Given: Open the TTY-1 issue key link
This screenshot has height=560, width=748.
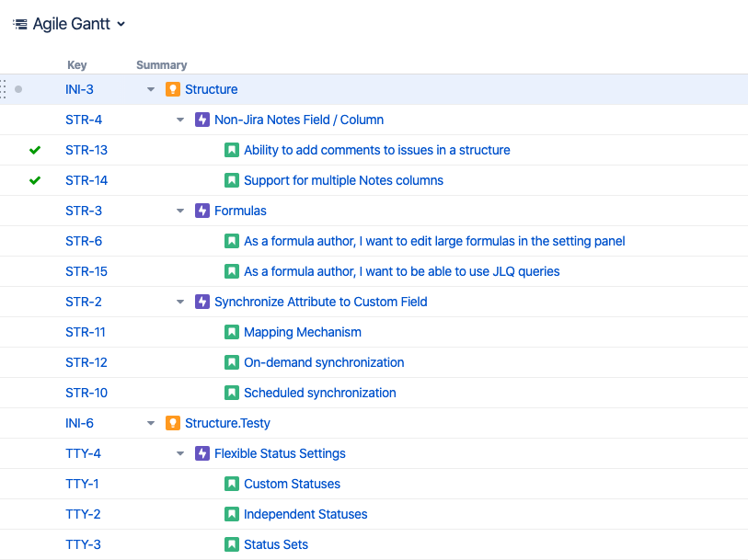Looking at the screenshot, I should (82, 484).
